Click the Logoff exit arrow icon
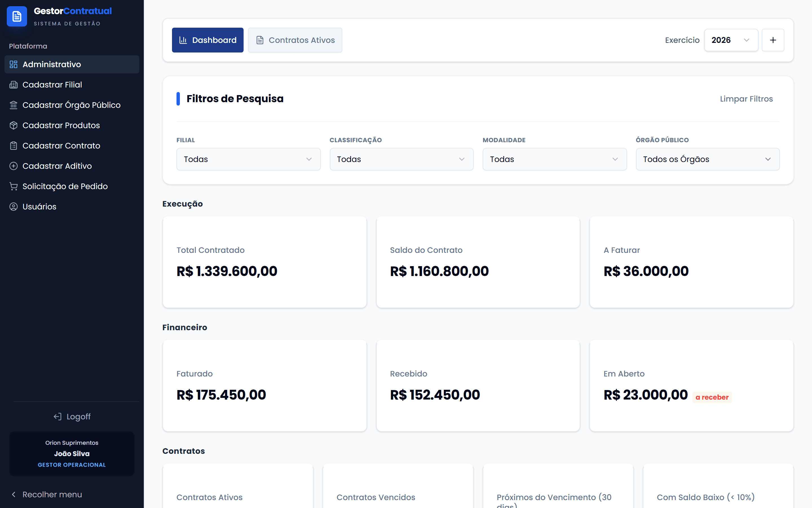Viewport: 812px width, 508px height. tap(58, 417)
